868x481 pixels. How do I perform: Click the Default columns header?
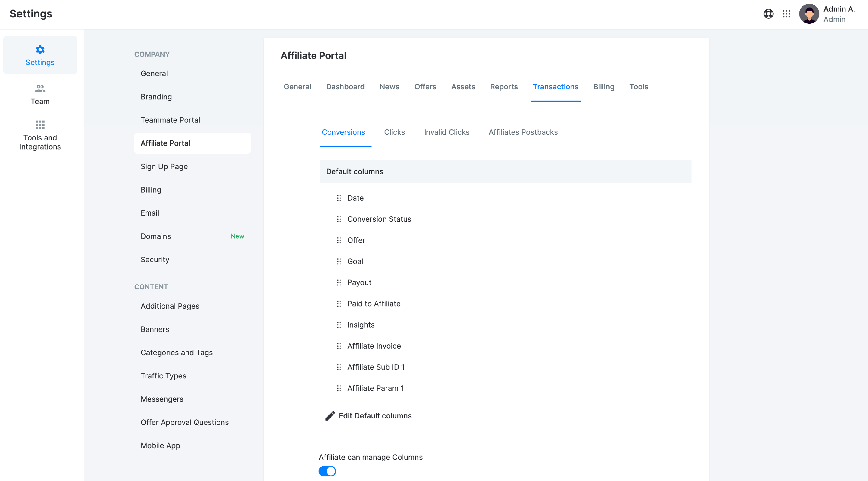tap(505, 172)
